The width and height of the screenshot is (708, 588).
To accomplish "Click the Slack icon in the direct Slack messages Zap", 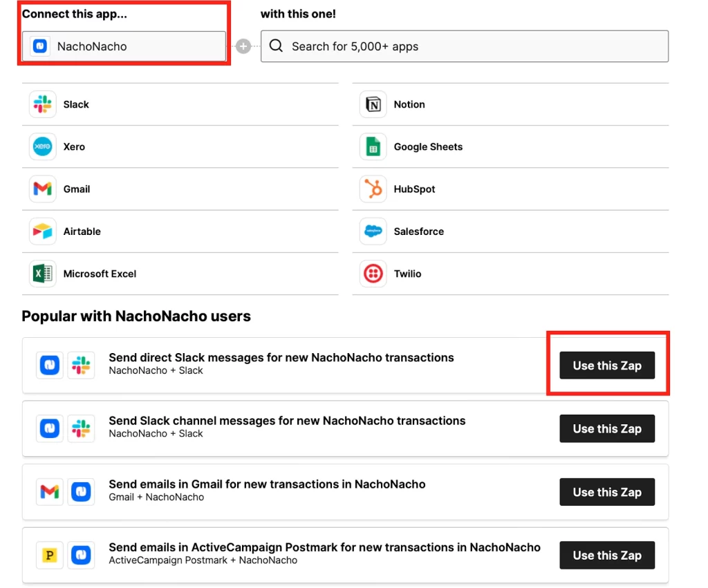I will (82, 365).
